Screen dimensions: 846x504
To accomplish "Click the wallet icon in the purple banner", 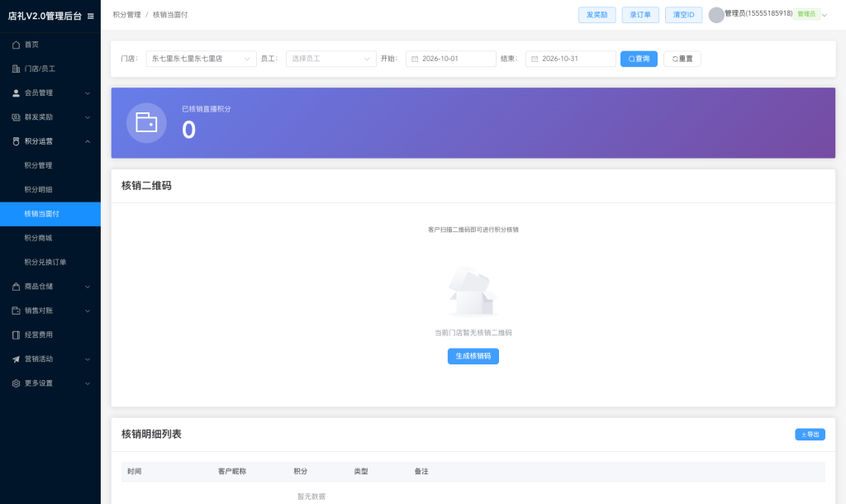I will (146, 122).
